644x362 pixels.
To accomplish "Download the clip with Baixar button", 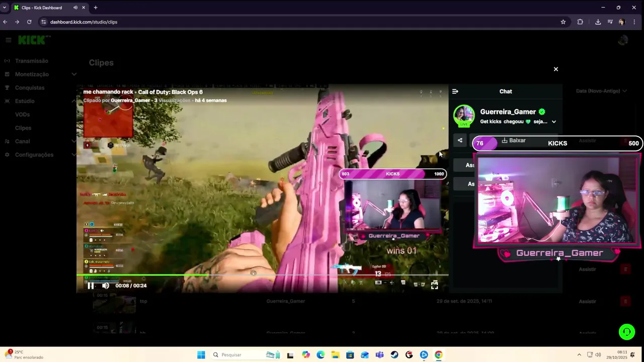I will (514, 140).
